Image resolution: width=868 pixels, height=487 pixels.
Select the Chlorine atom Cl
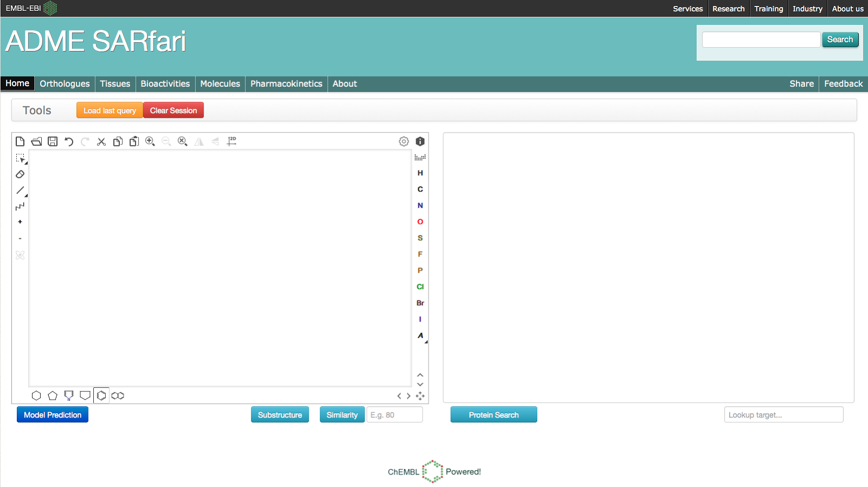point(420,287)
